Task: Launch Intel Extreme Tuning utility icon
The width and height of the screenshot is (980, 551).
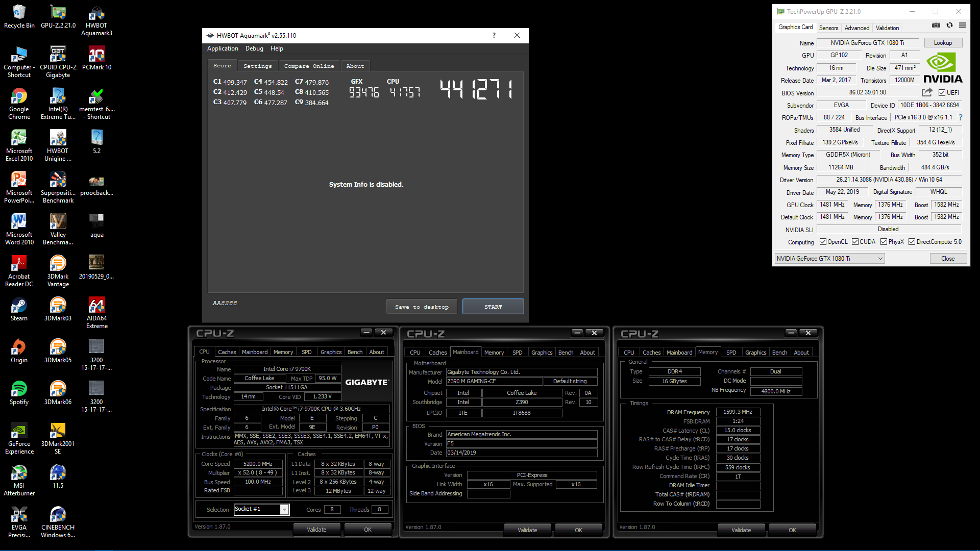Action: 58,105
